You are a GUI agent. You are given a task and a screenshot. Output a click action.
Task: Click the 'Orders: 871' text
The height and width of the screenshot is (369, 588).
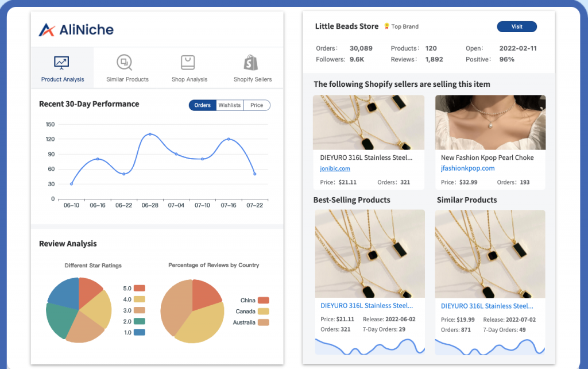(455, 330)
